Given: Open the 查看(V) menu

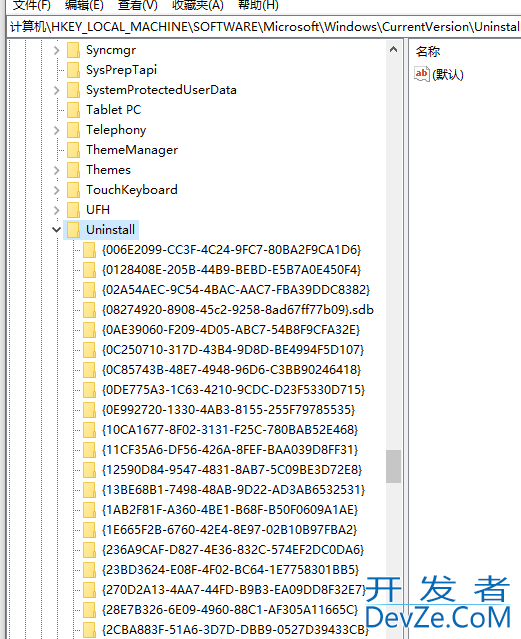Looking at the screenshot, I should coord(137,5).
